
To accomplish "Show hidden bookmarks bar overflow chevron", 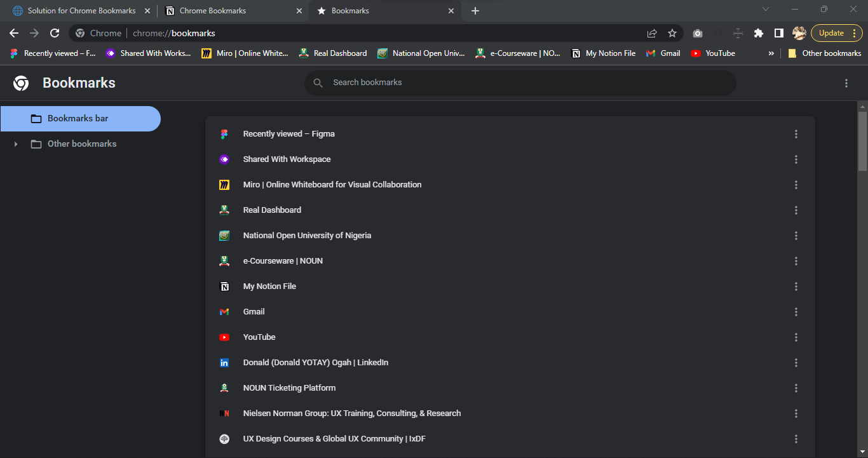I will point(771,53).
